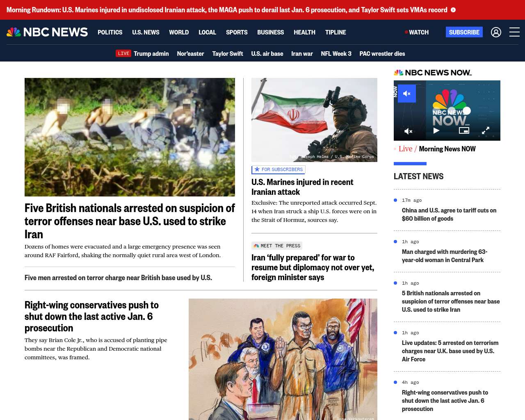Play the NBC News NOW video

click(436, 130)
